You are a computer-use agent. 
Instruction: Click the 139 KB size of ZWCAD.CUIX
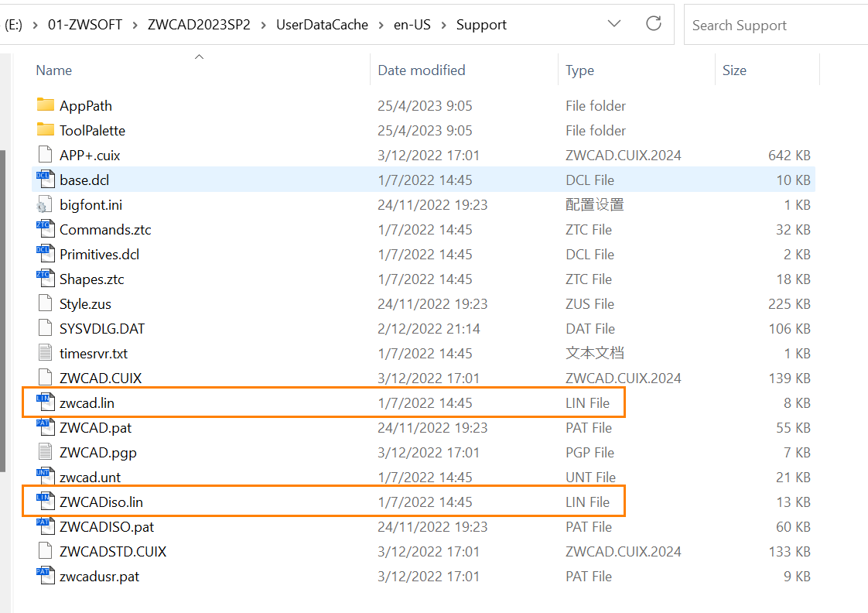pos(789,378)
